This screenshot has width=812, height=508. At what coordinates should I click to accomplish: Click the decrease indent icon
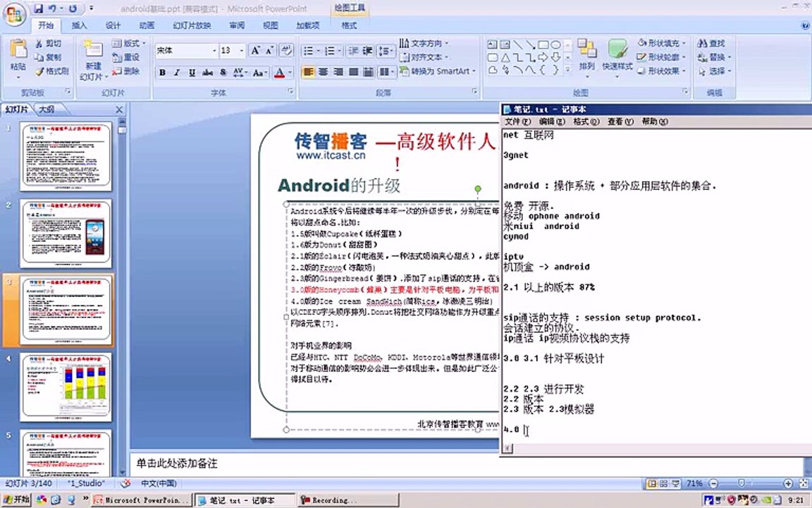point(353,50)
